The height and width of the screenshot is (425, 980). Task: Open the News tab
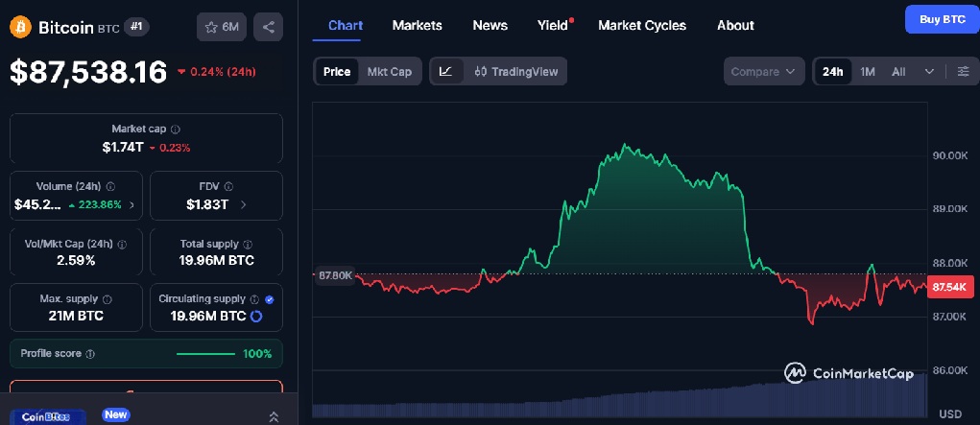point(490,26)
